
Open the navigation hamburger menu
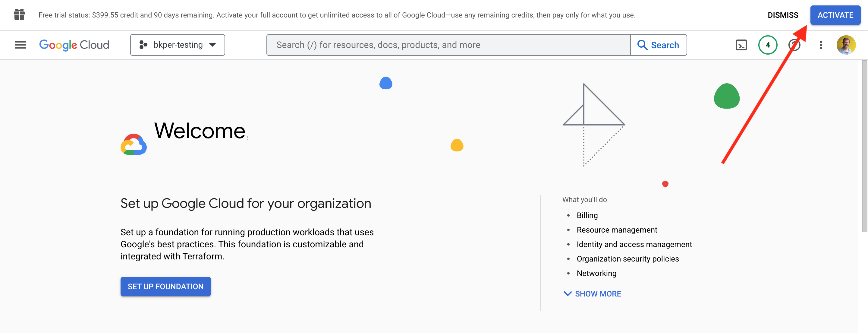[20, 45]
